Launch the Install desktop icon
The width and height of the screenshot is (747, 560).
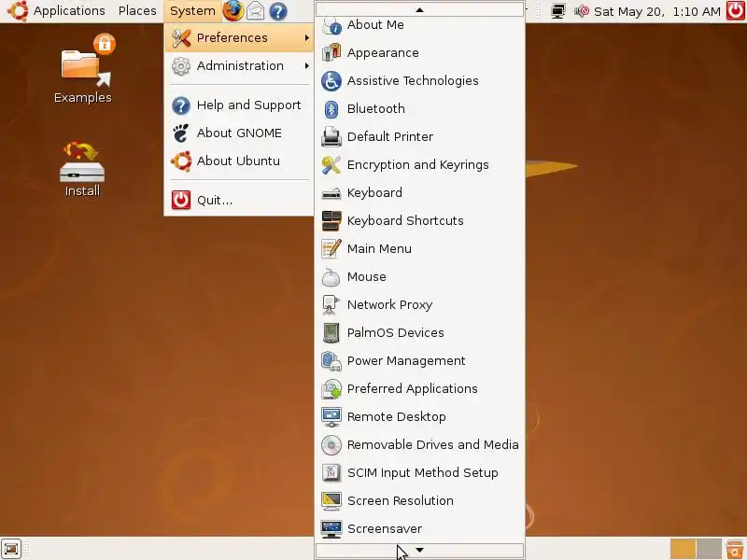tap(82, 170)
